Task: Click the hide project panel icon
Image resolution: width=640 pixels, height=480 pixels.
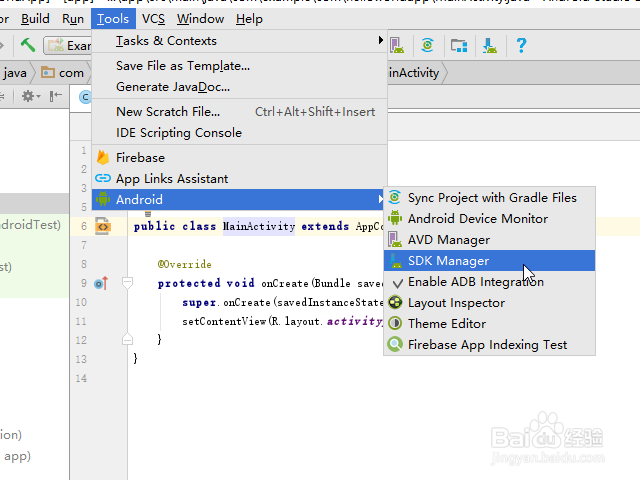Action: (56, 96)
